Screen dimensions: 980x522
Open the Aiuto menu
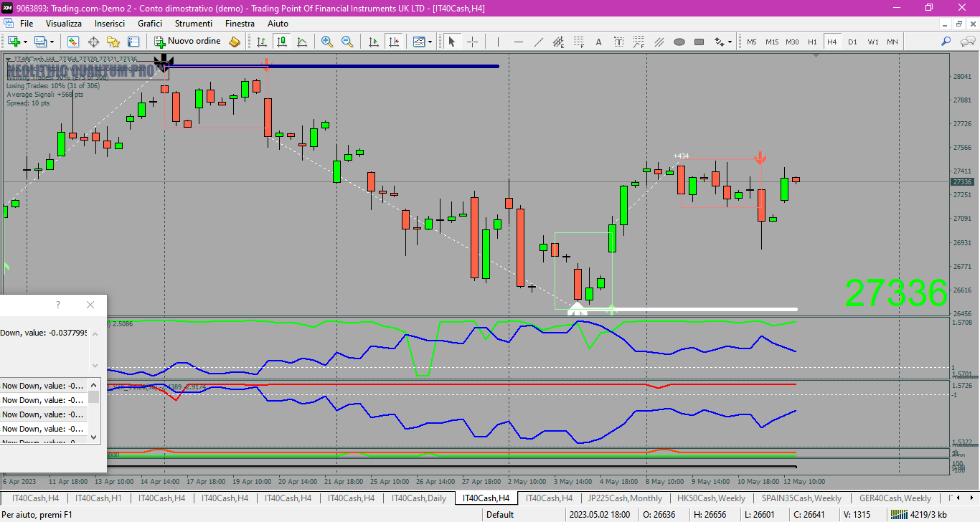[x=278, y=24]
